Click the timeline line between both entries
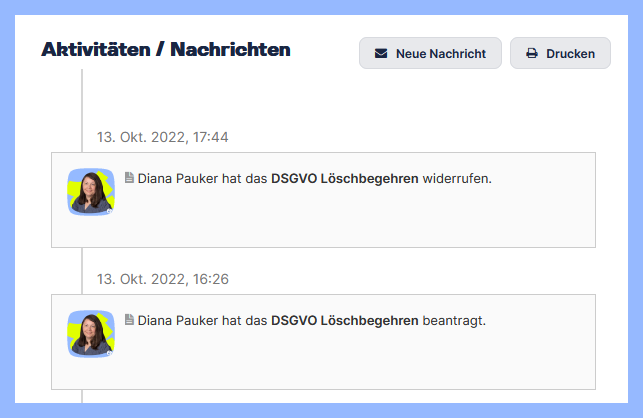Screen dimensions: 643x418 tap(82, 268)
